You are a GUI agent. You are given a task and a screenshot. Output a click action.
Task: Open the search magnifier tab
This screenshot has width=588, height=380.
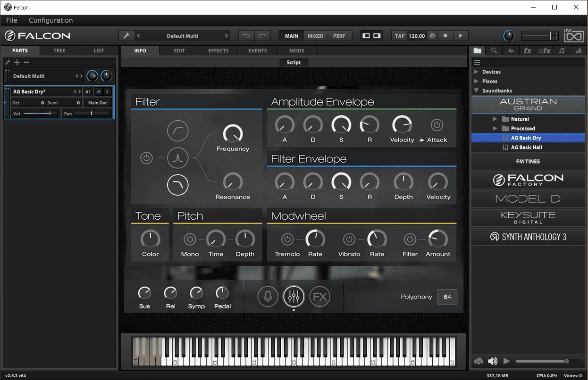[494, 51]
